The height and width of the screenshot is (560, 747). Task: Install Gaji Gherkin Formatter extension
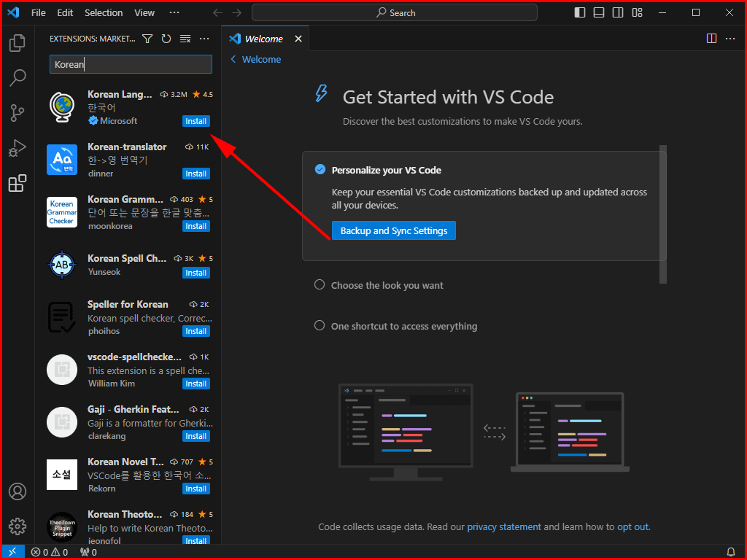point(196,436)
